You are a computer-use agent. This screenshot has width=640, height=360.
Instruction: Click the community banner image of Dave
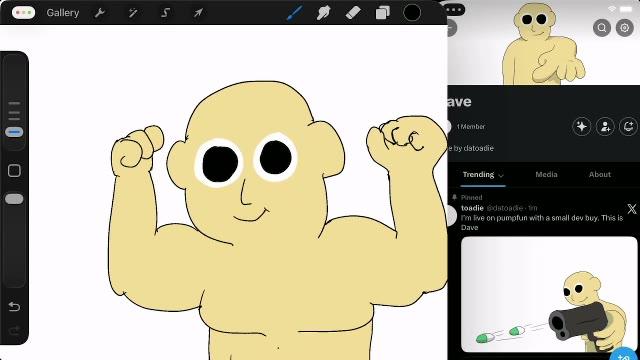click(544, 43)
